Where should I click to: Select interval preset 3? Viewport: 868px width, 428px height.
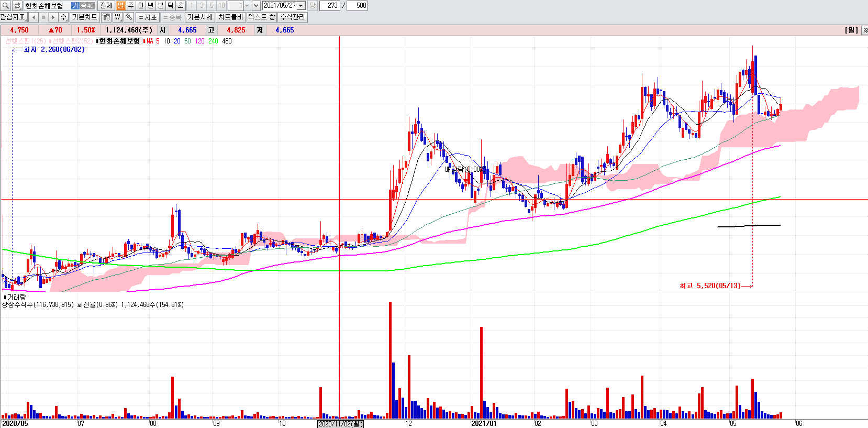[x=202, y=5]
